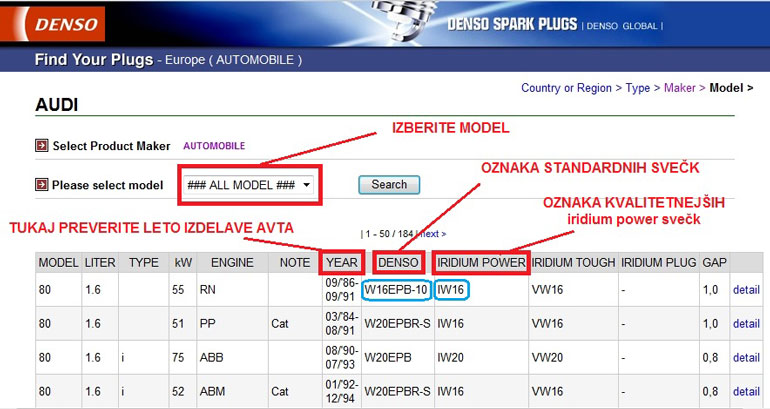770x409 pixels.
Task: Click the IRIDIUM POWER column header
Action: (x=481, y=263)
